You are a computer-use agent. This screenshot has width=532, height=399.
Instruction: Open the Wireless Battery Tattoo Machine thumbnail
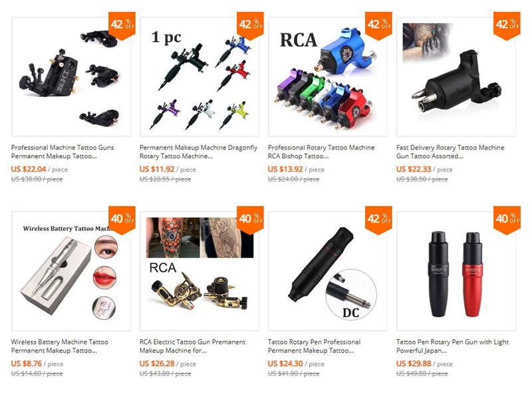[x=71, y=271]
